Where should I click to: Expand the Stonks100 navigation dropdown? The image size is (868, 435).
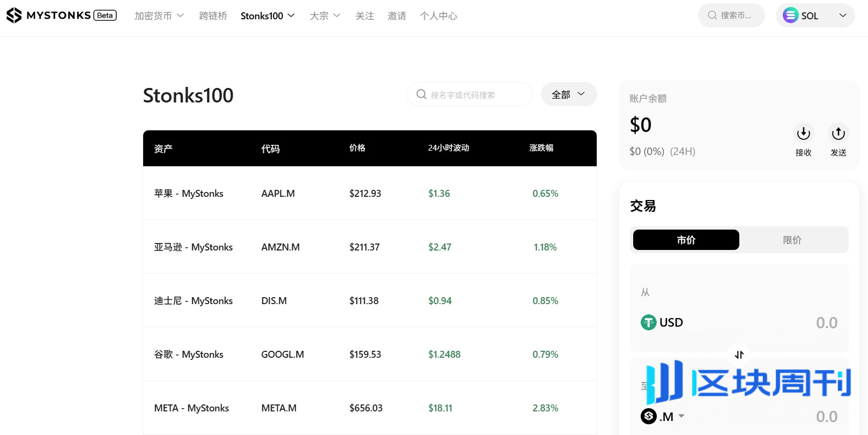click(x=268, y=16)
